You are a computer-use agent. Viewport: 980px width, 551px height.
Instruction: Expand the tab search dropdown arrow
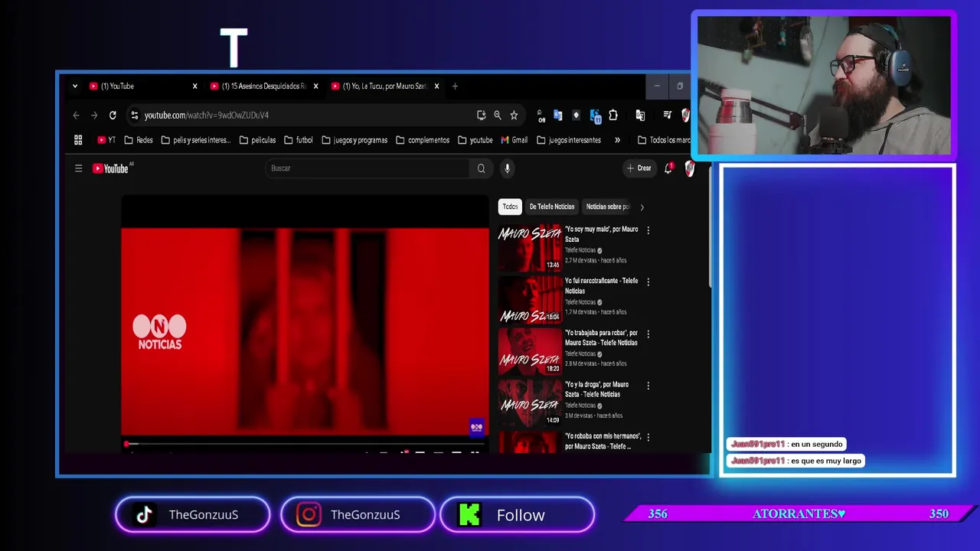75,86
